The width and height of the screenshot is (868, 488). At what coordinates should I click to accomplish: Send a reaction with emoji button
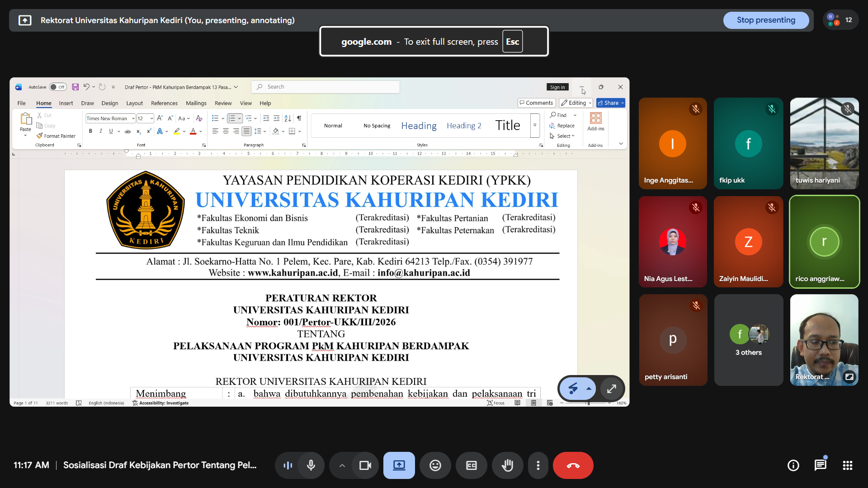pyautogui.click(x=435, y=465)
